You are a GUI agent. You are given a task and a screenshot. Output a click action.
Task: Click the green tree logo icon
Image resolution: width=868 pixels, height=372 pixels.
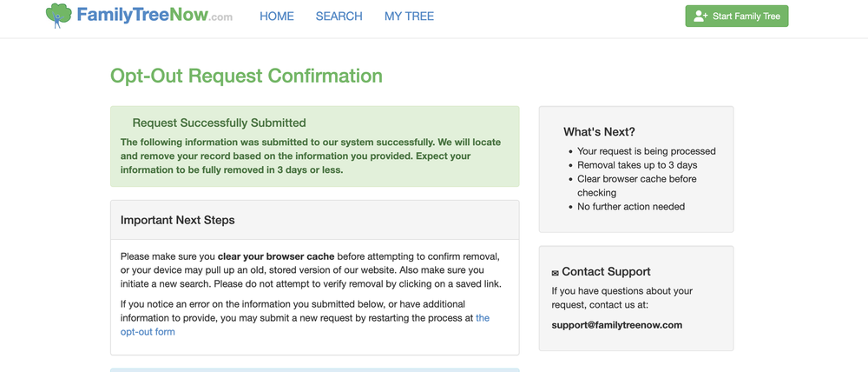59,16
